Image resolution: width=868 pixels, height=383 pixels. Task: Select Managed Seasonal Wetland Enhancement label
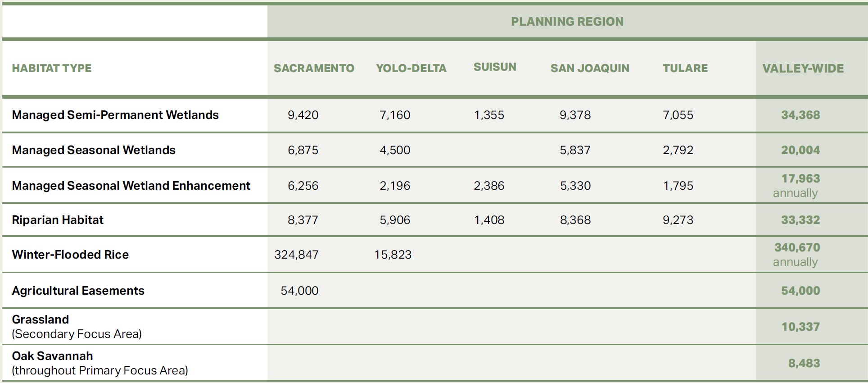131,186
